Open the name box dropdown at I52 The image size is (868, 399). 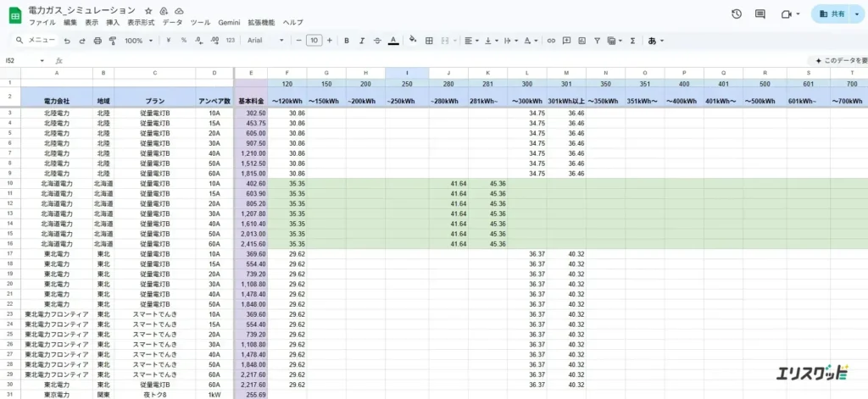[42, 60]
